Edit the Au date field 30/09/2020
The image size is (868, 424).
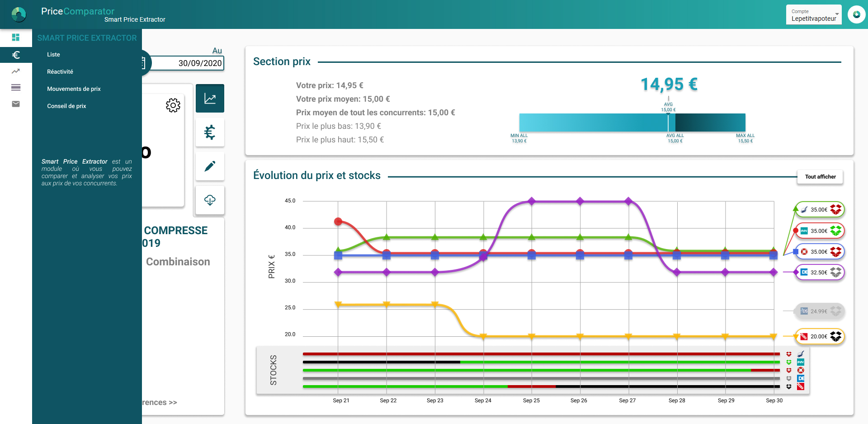(186, 63)
